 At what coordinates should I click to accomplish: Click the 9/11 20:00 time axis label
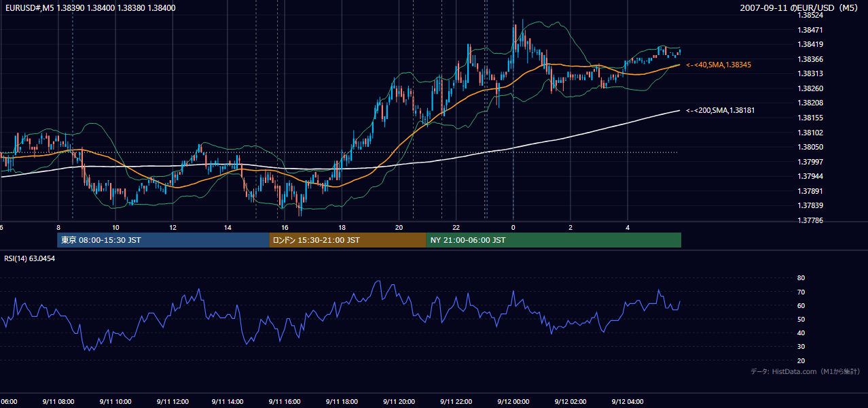click(399, 401)
